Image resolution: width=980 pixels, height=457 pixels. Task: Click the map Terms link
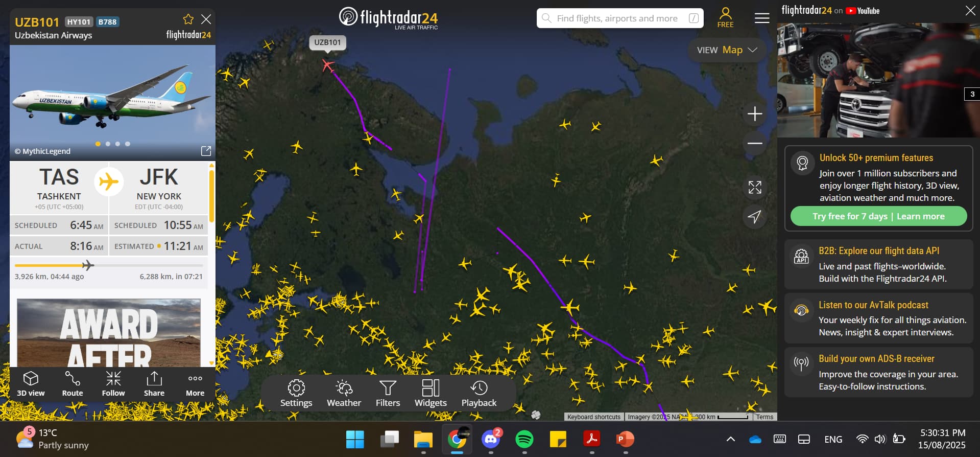coord(764,417)
